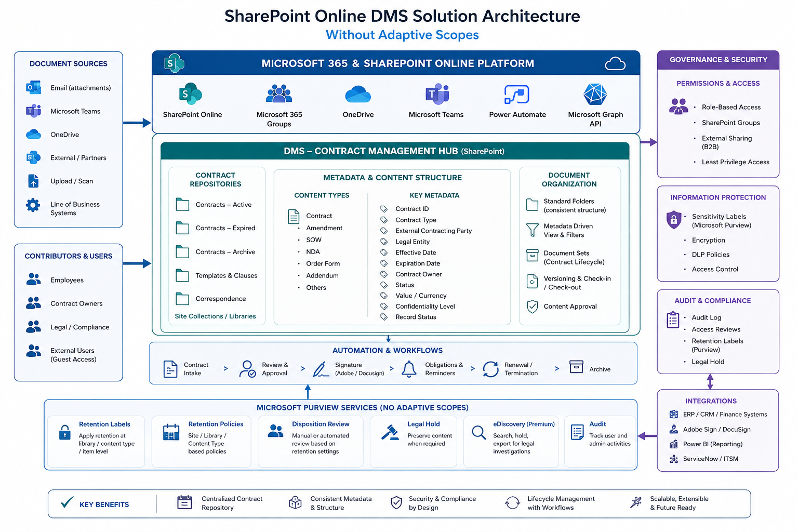The width and height of the screenshot is (798, 532).
Task: Click the Metadata Driven View filter funnel
Action: coord(533,230)
